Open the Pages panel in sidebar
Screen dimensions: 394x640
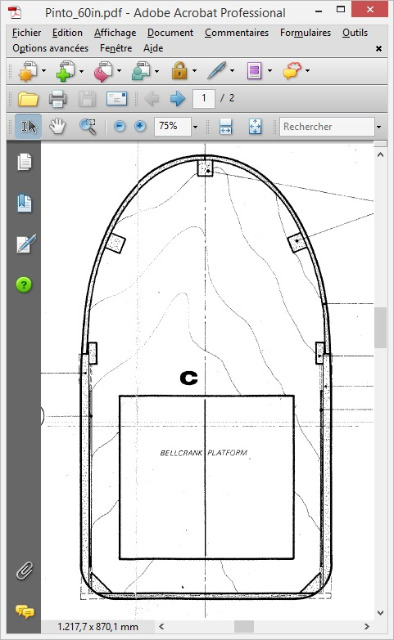tap(24, 162)
